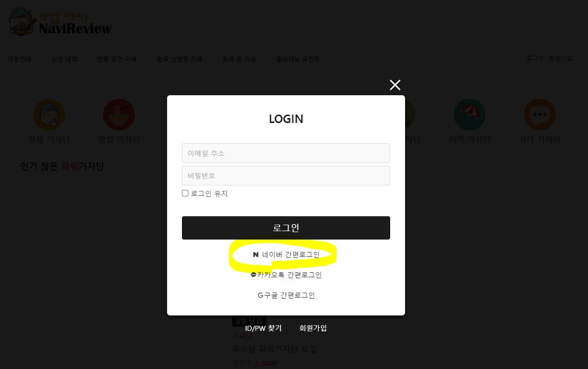Close the login popup with X icon

395,85
